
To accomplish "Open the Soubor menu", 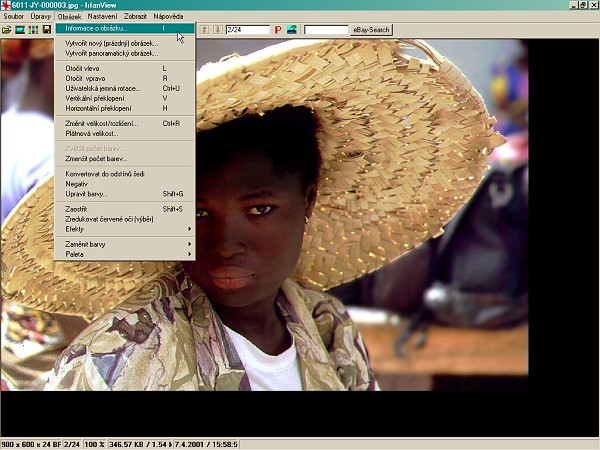I will (13, 17).
